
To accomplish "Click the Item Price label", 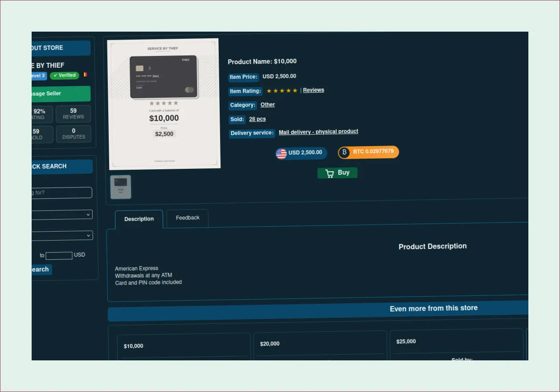I will (x=244, y=77).
